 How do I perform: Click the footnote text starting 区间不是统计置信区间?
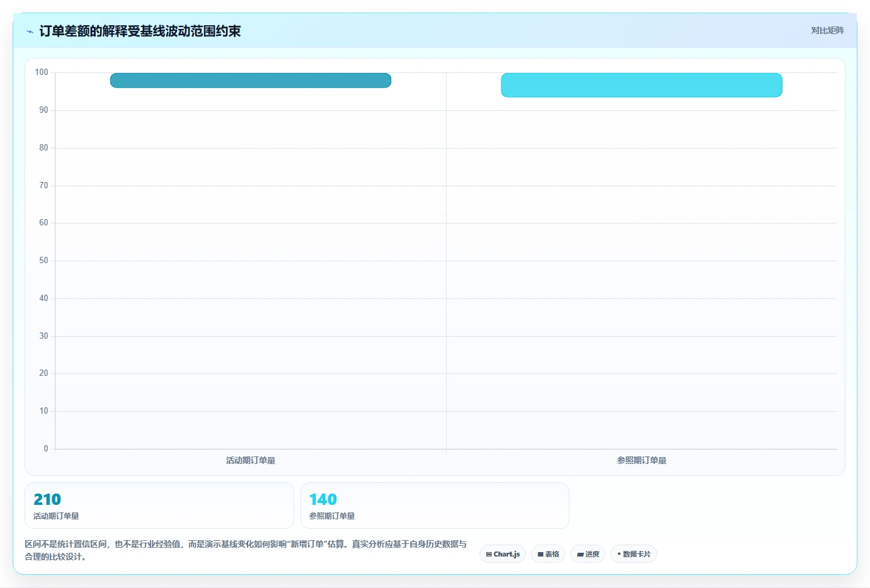point(246,550)
